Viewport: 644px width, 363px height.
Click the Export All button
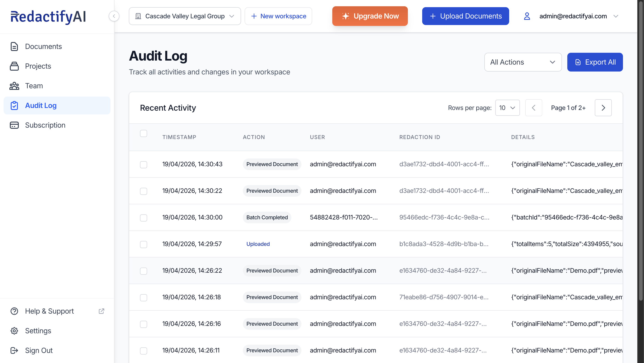click(595, 62)
